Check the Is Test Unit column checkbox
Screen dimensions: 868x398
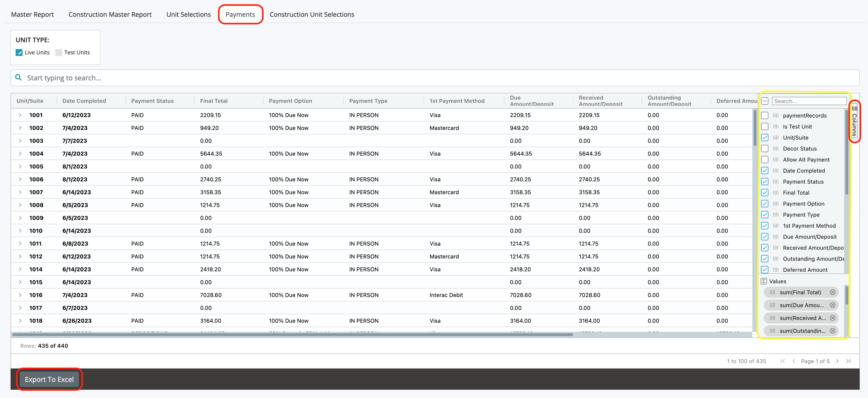[765, 127]
